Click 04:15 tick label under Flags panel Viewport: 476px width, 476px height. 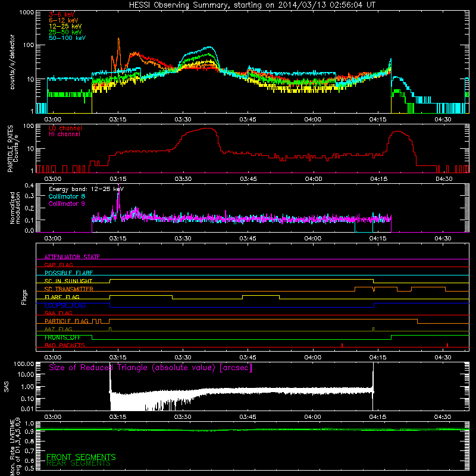coord(378,358)
